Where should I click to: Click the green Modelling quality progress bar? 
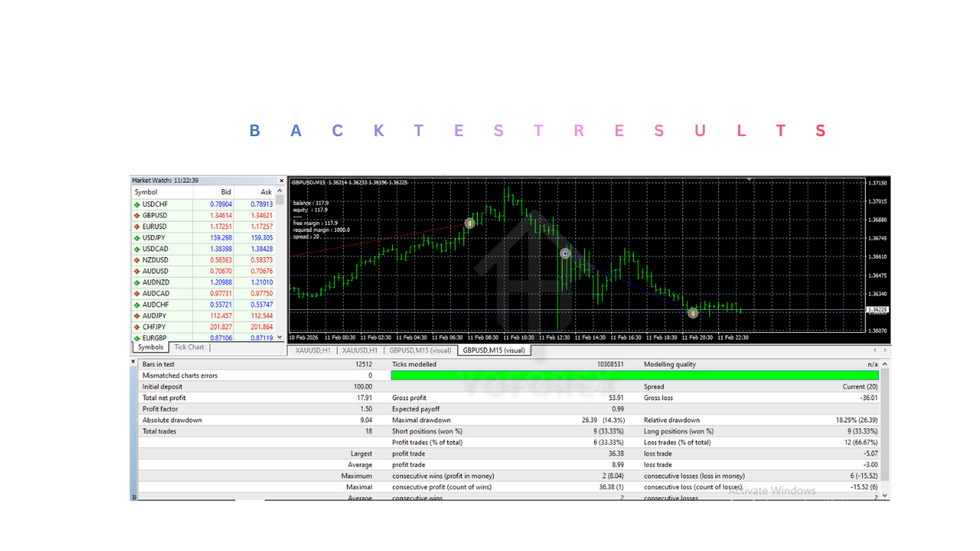point(634,376)
